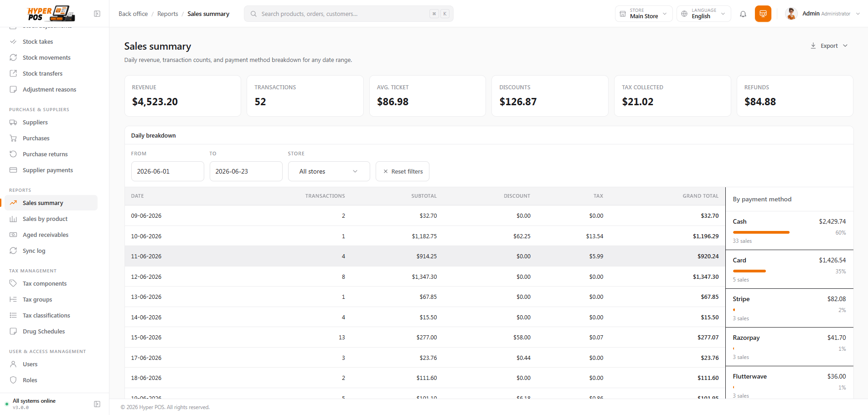Image resolution: width=868 pixels, height=415 pixels.
Task: Click the Card payment progress bar
Action: (749, 271)
